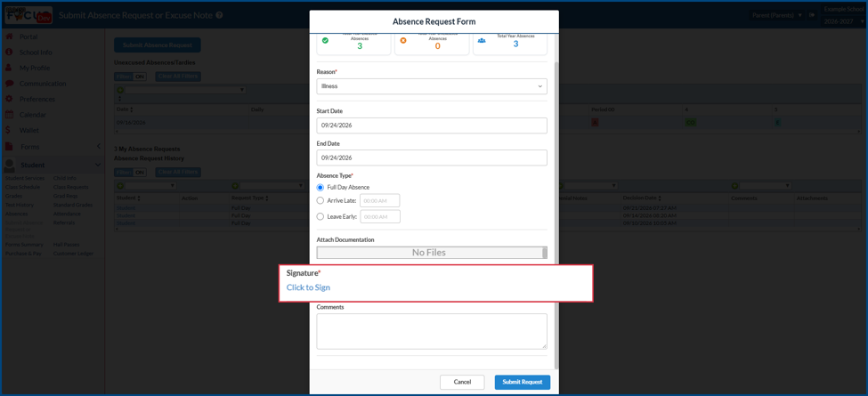Sort by Decision Date column arrows
This screenshot has height=396, width=868.
click(660, 198)
